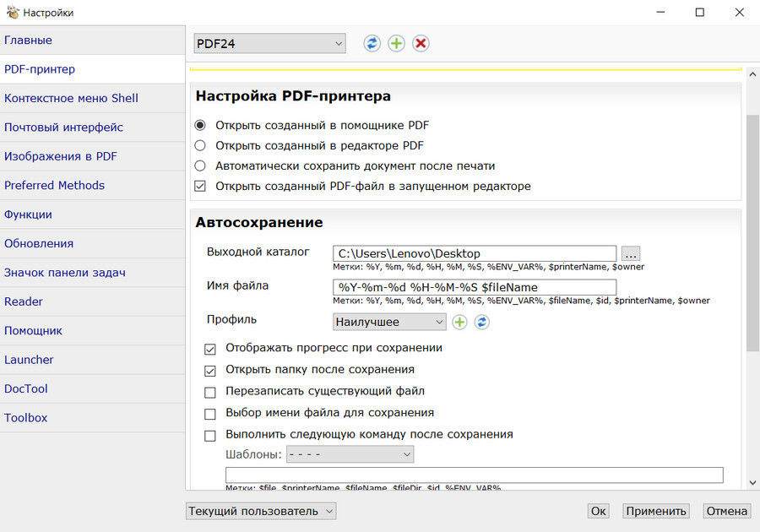
Task: Toggle 'Открыть созданный PDF-файл в запущенном редакторе'
Action: click(x=199, y=186)
